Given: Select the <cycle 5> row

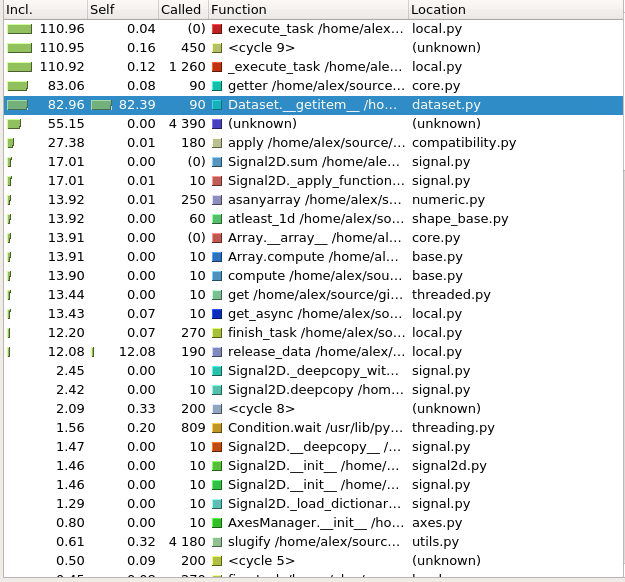Looking at the screenshot, I should pos(313,561).
